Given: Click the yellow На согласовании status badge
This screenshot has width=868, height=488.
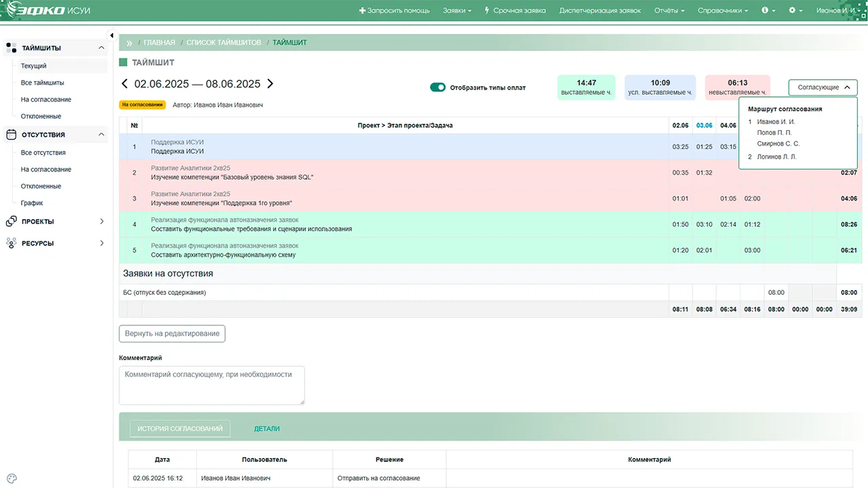Looking at the screenshot, I should pyautogui.click(x=142, y=105).
